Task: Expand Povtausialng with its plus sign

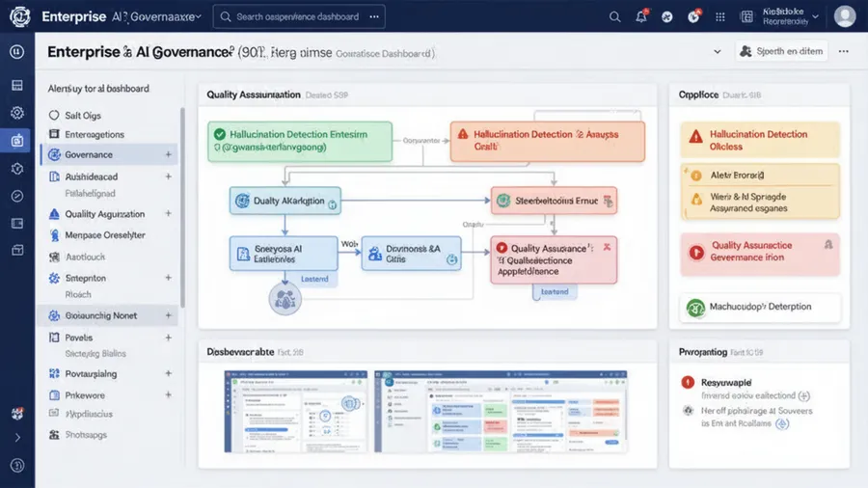Action: tap(168, 373)
